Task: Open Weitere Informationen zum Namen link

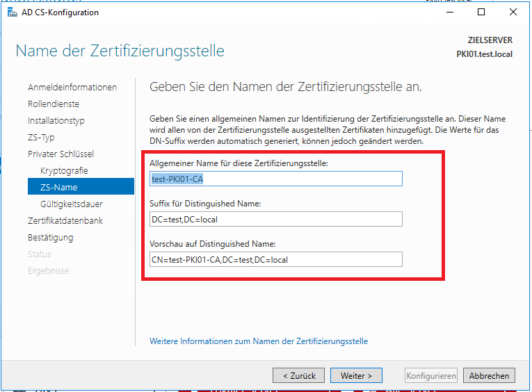Action: point(259,341)
